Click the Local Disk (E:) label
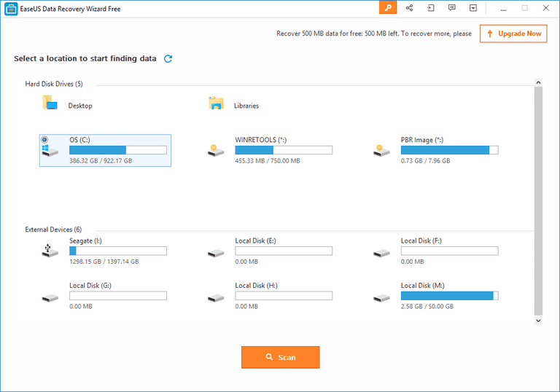560x392 pixels. [x=255, y=241]
